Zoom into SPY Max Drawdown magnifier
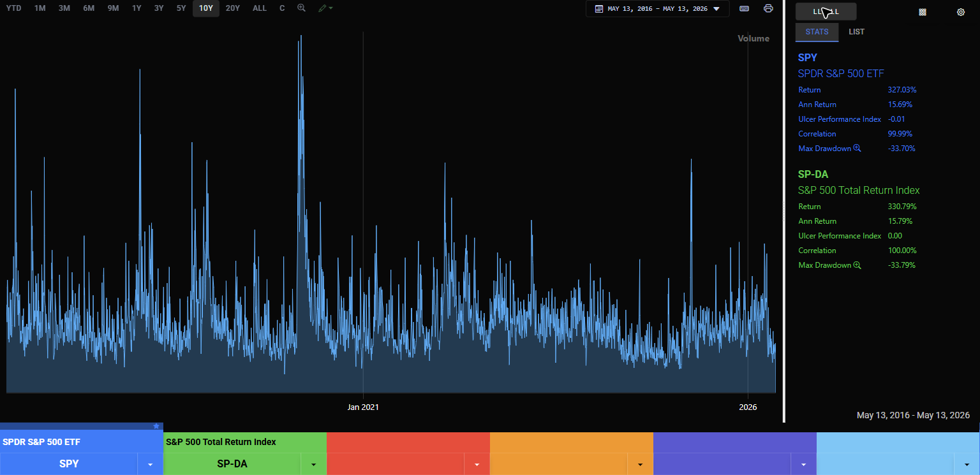The width and height of the screenshot is (980, 475). point(857,149)
